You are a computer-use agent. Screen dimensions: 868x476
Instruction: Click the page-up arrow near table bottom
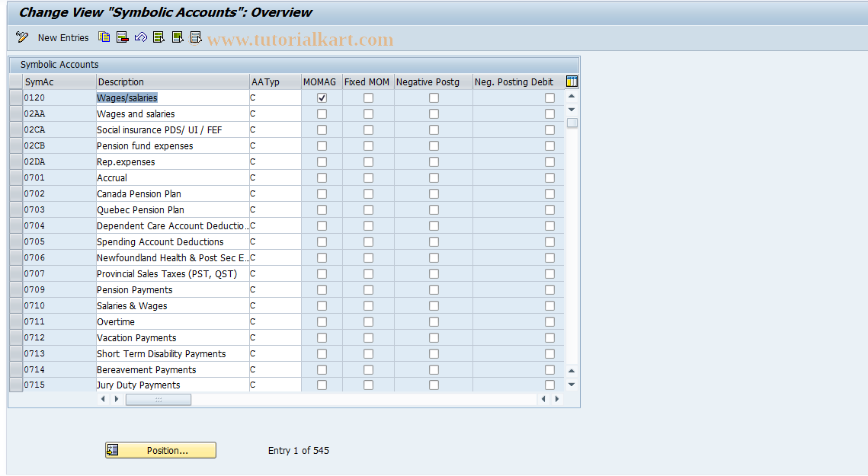coord(572,371)
